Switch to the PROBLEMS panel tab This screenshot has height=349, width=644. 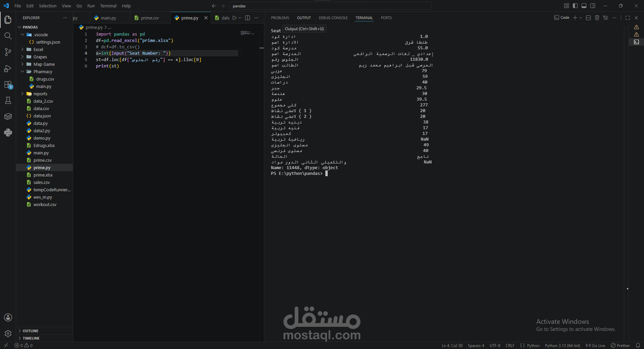(280, 18)
